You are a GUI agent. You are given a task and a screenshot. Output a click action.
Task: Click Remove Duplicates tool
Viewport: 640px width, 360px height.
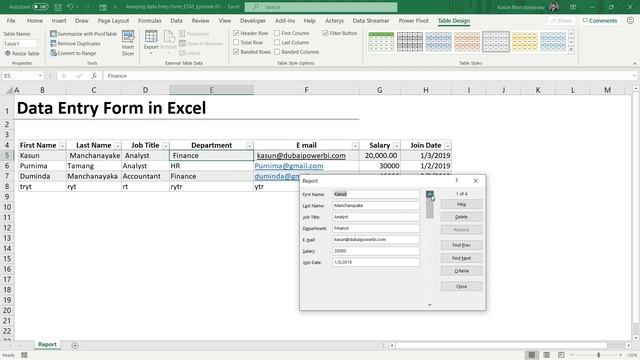[x=75, y=43]
